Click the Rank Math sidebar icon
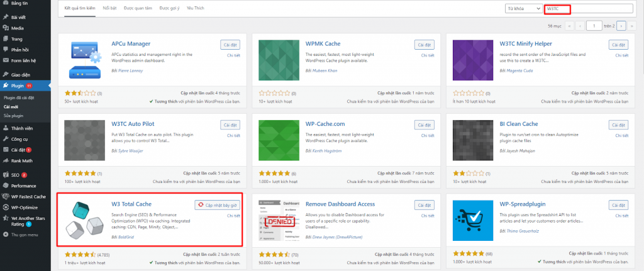This screenshot has height=271, width=644. (6, 160)
